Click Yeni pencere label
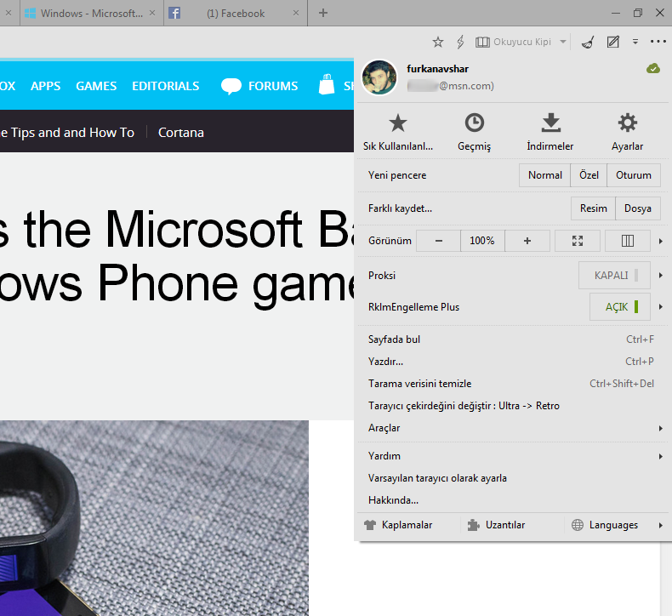This screenshot has width=672, height=616. [x=397, y=175]
